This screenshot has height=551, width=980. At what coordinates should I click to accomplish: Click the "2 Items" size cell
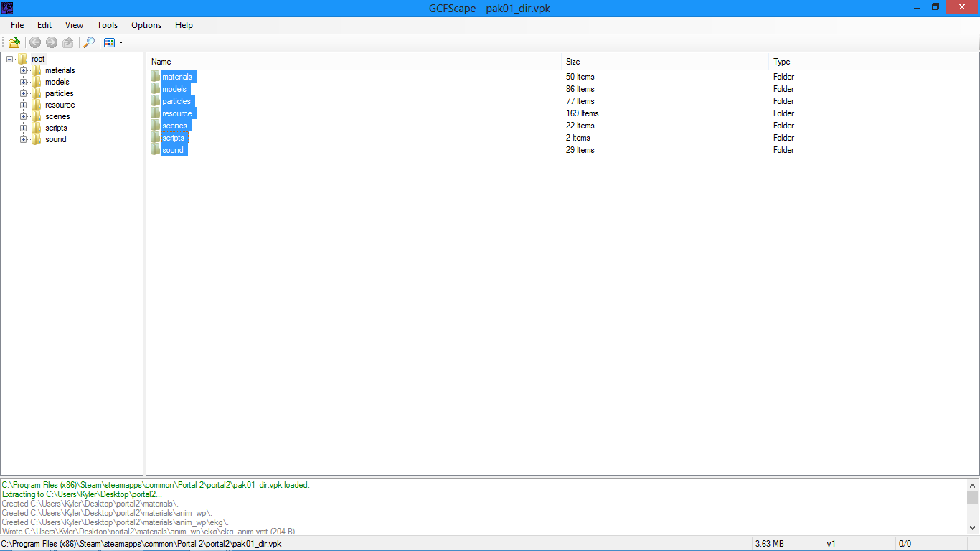(578, 138)
